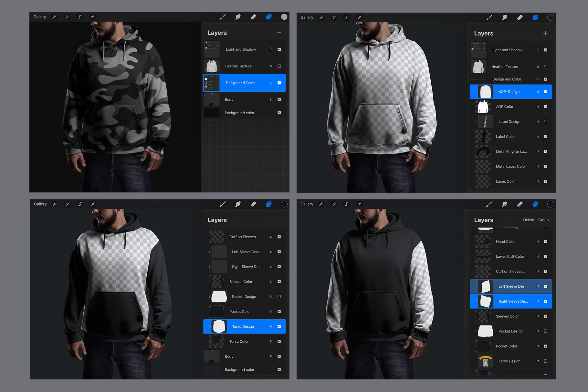This screenshot has width=588, height=392.
Task: Open blend mode N of AOP Design layer
Action: (538, 92)
